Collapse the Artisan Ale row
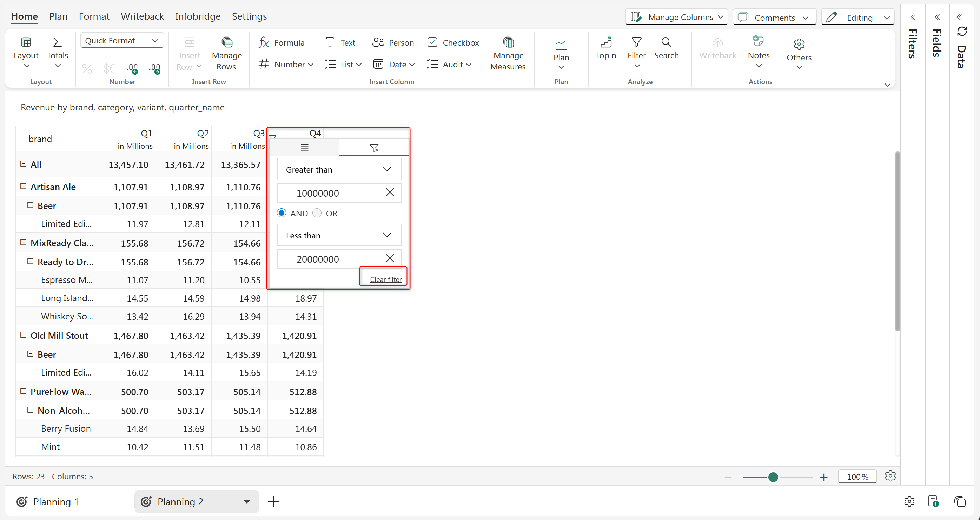980x520 pixels. pyautogui.click(x=23, y=186)
